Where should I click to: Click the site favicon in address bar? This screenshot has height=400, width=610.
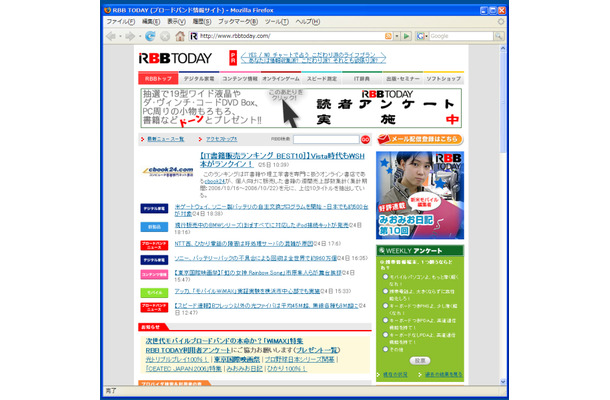(x=193, y=36)
